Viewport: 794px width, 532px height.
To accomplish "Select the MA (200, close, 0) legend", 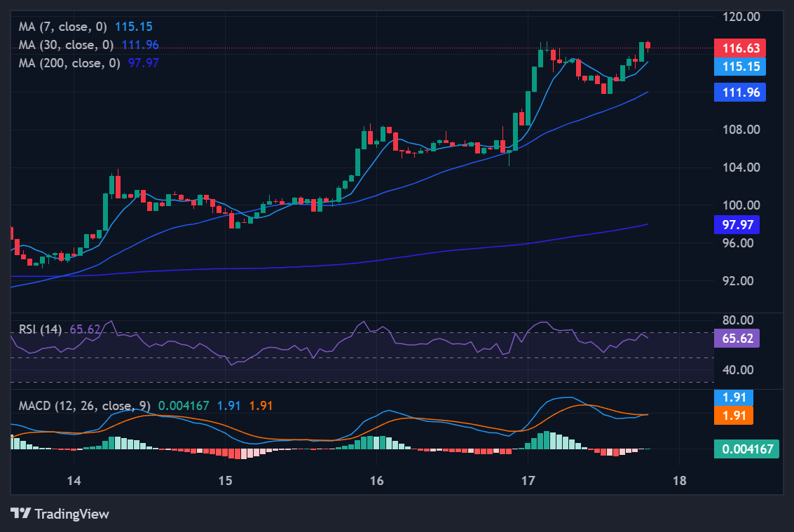I will click(70, 63).
